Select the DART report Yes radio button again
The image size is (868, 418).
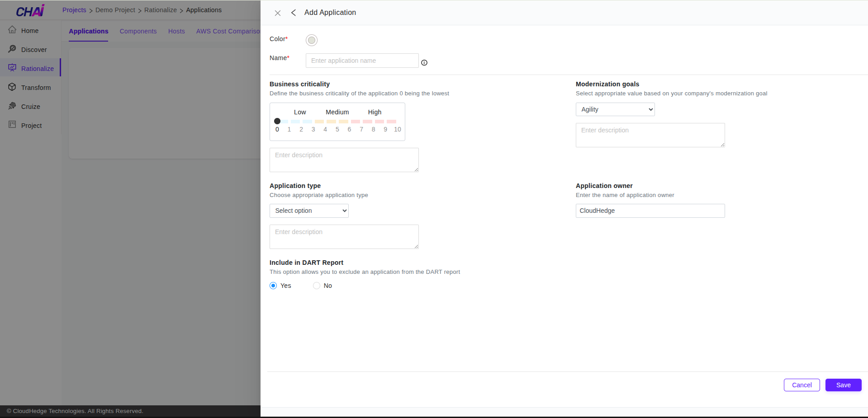pos(273,286)
